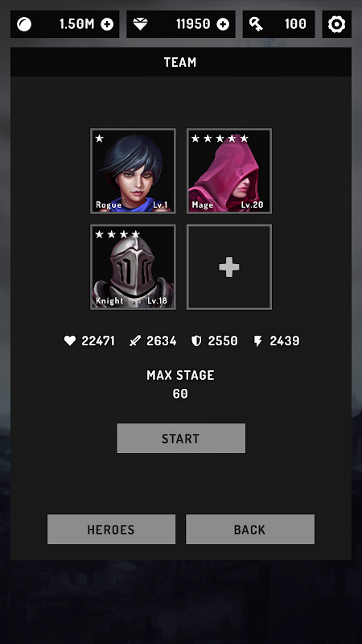Tap the coin currency icon

pyautogui.click(x=24, y=25)
